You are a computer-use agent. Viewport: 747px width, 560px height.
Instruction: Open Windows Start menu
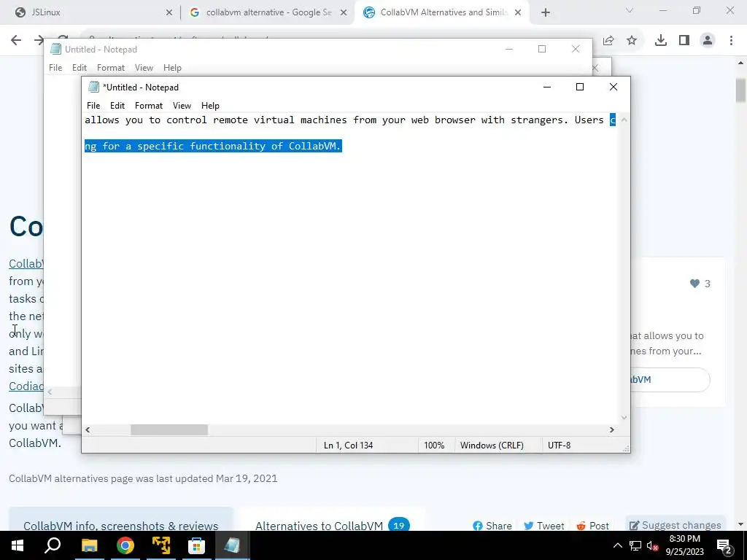click(x=18, y=545)
